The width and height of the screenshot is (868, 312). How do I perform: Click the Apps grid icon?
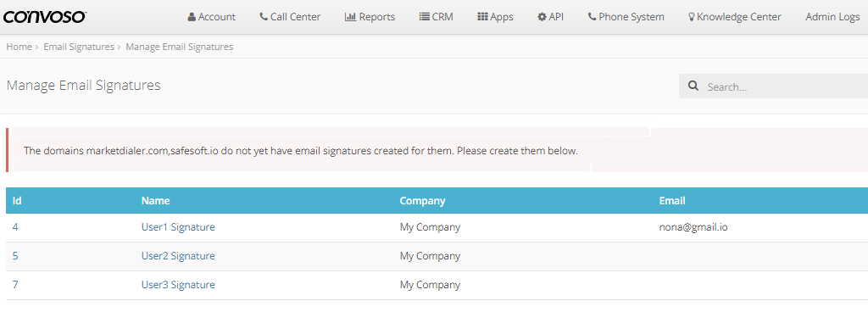(x=482, y=17)
